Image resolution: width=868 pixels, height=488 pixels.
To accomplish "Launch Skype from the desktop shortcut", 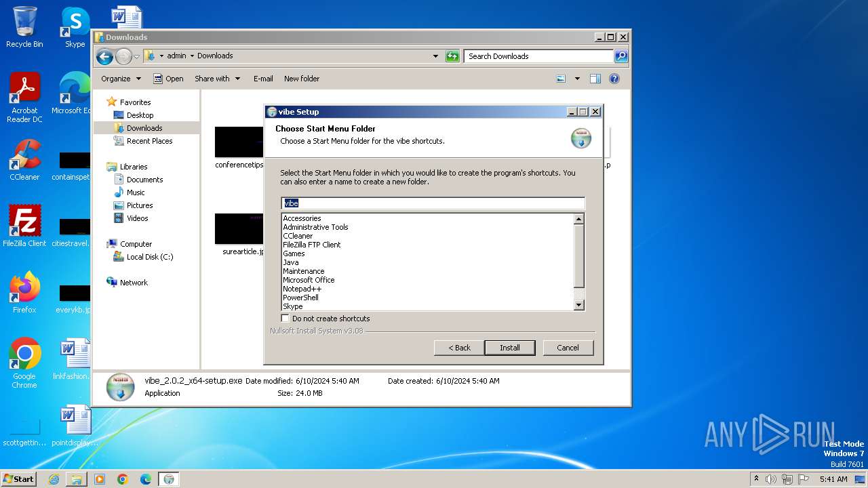I will (75, 27).
